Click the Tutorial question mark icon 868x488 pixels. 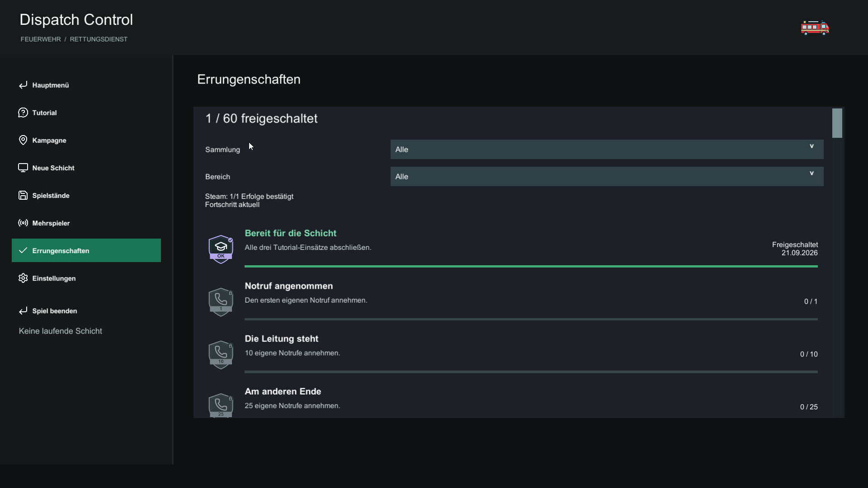tap(23, 113)
